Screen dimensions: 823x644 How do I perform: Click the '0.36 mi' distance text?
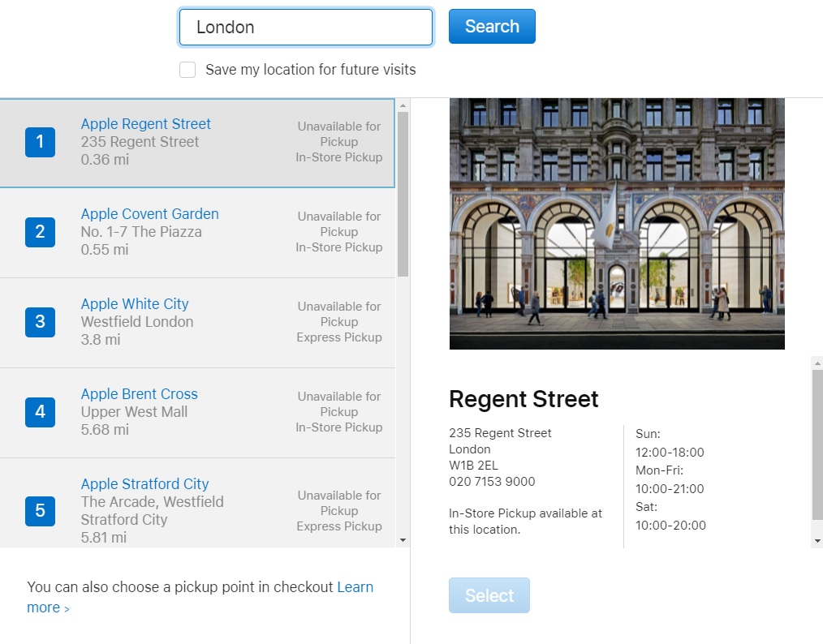pyautogui.click(x=105, y=160)
